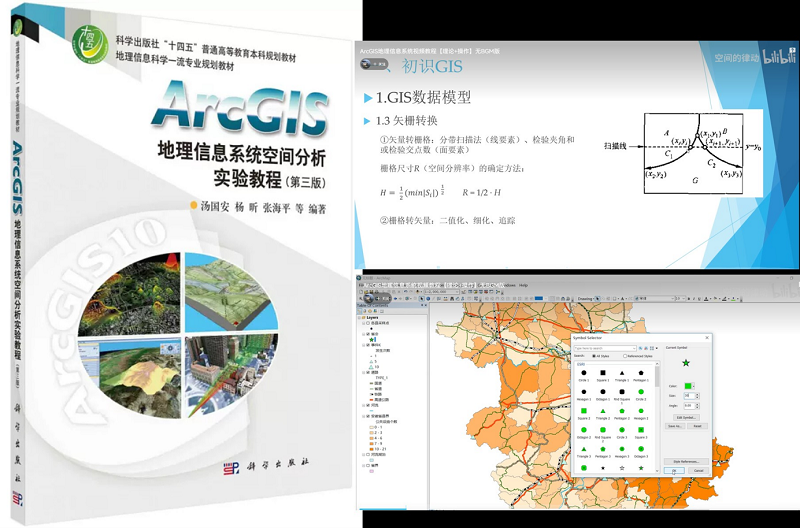
Task: Open the symbol search box dropdown
Action: pos(634,348)
